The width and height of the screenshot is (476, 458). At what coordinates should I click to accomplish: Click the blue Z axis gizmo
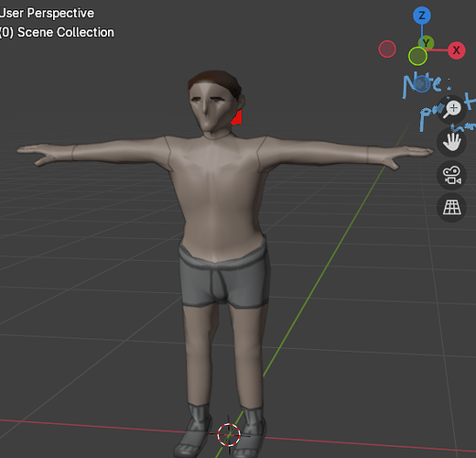pyautogui.click(x=422, y=16)
